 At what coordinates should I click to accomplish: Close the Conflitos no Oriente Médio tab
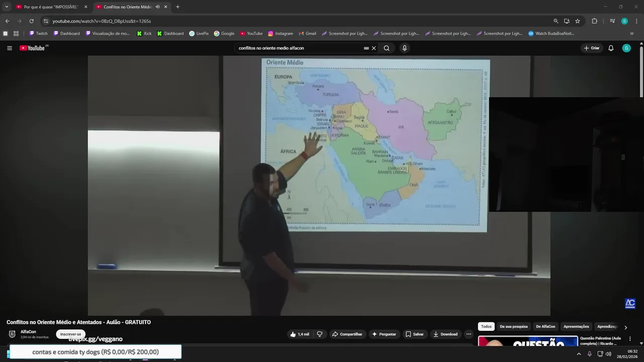(x=166, y=7)
